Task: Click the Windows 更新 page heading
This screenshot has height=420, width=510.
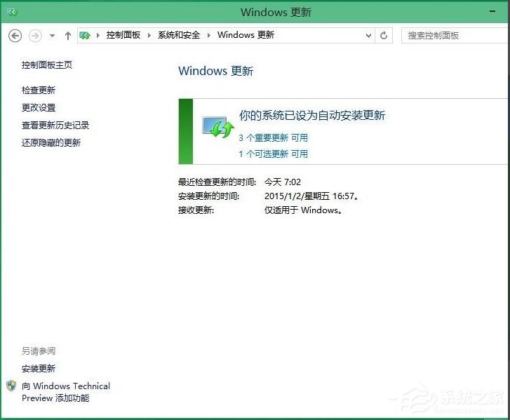Action: tap(215, 71)
